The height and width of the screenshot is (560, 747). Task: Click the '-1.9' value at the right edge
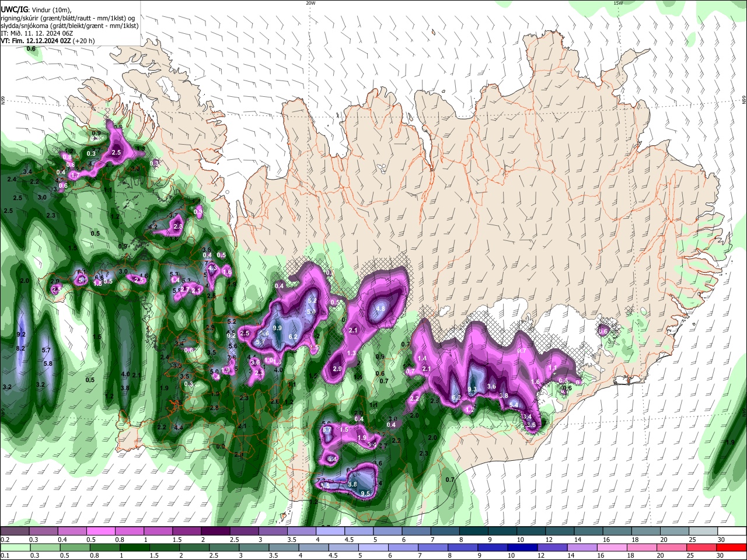pos(729,443)
